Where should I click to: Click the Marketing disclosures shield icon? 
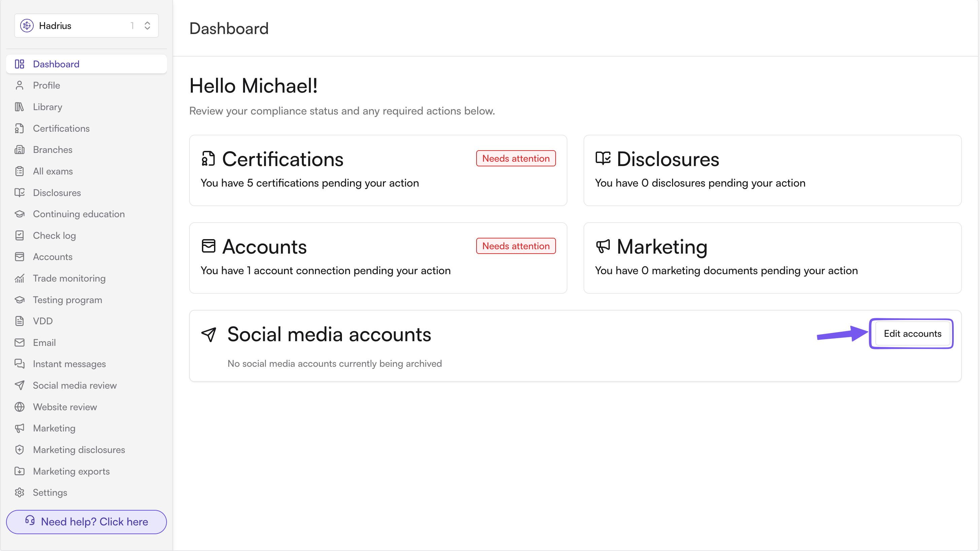click(20, 450)
